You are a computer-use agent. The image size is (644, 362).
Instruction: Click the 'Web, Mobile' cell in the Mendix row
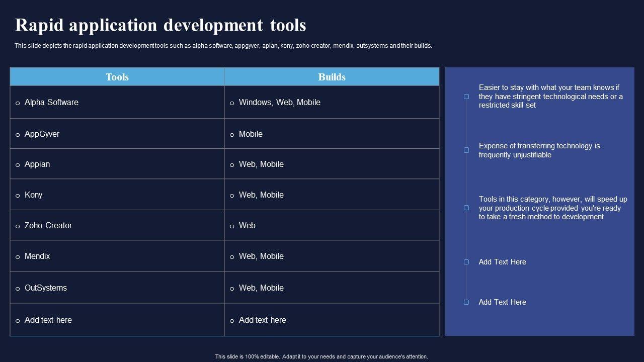(332, 256)
